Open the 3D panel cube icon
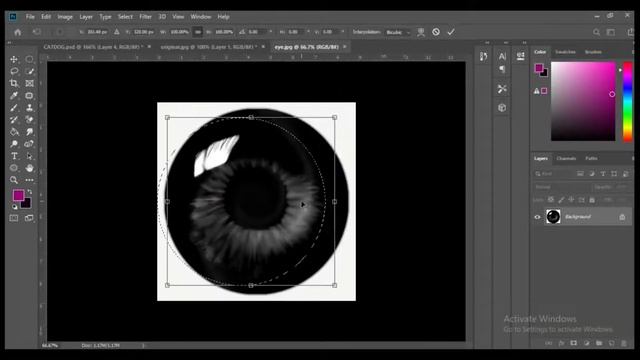This screenshot has width=640, height=360. [502, 107]
